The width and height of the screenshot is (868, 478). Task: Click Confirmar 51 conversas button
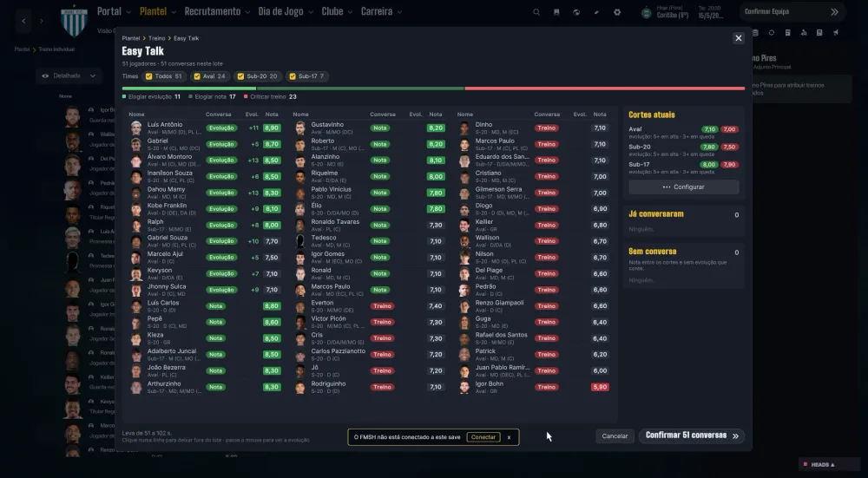click(692, 436)
